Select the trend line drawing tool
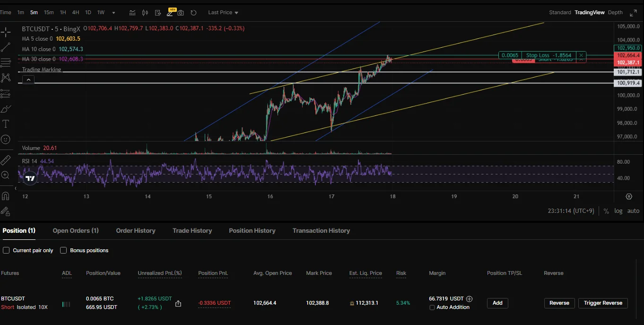Viewport: 644px width, 325px height. (x=6, y=47)
